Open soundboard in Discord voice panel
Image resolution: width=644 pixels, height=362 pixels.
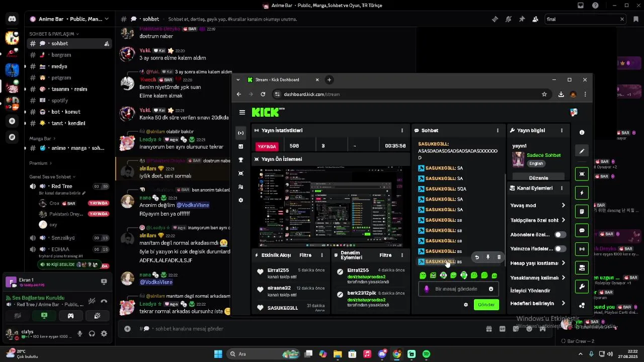(97, 316)
